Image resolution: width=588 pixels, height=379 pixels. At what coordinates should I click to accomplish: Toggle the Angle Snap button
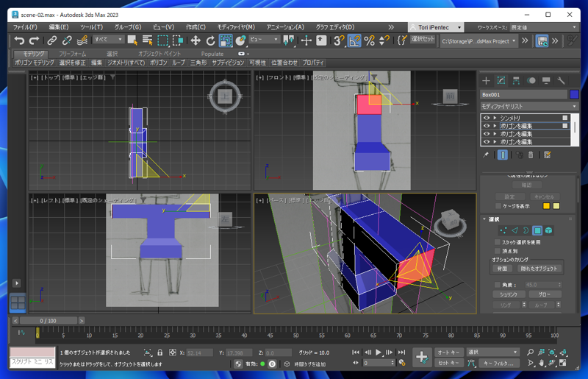354,40
